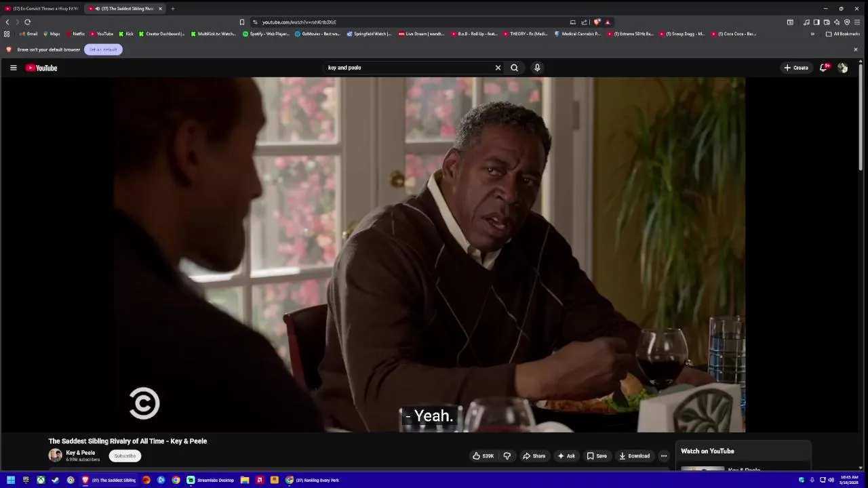
Task: Open the Windows Start menu
Action: (10, 480)
